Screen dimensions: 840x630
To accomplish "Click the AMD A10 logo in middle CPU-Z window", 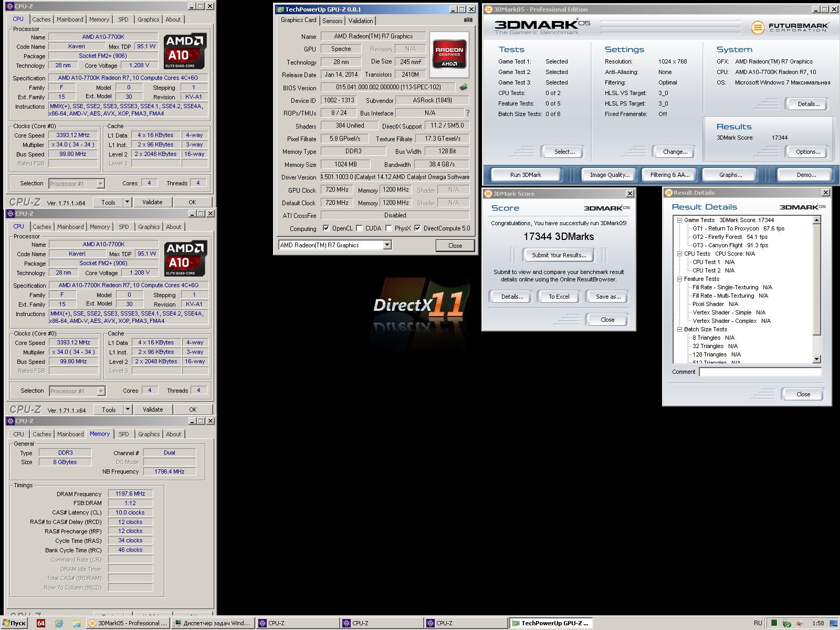I will 186,259.
